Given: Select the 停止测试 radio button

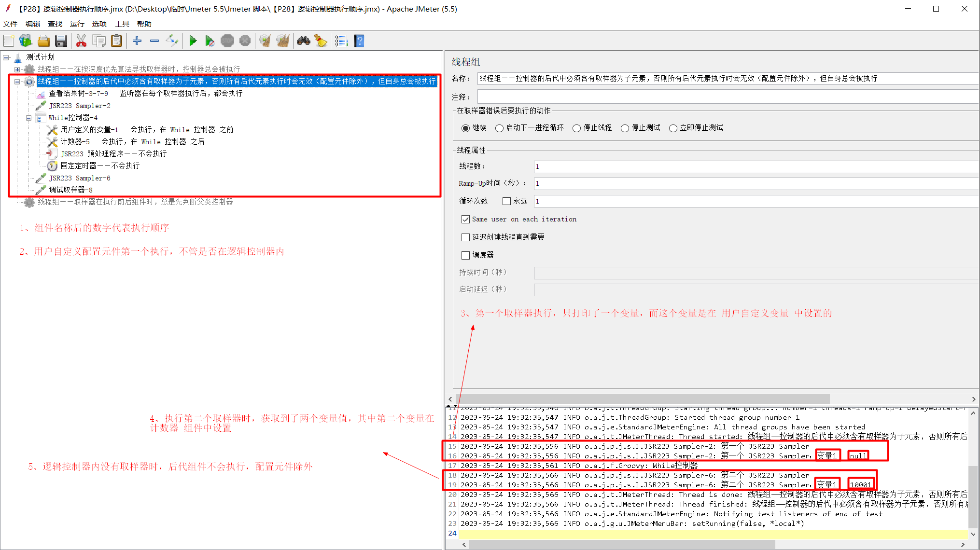Looking at the screenshot, I should point(625,128).
